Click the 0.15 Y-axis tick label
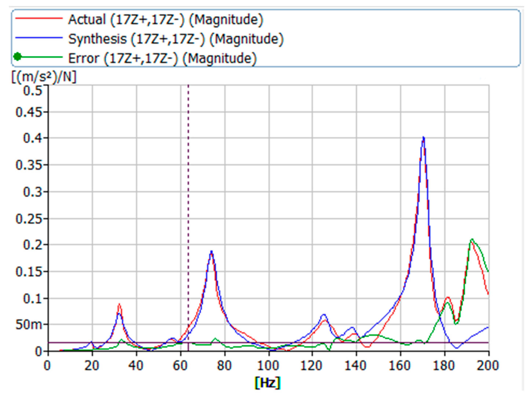This screenshot has height=400, width=532. click(29, 272)
